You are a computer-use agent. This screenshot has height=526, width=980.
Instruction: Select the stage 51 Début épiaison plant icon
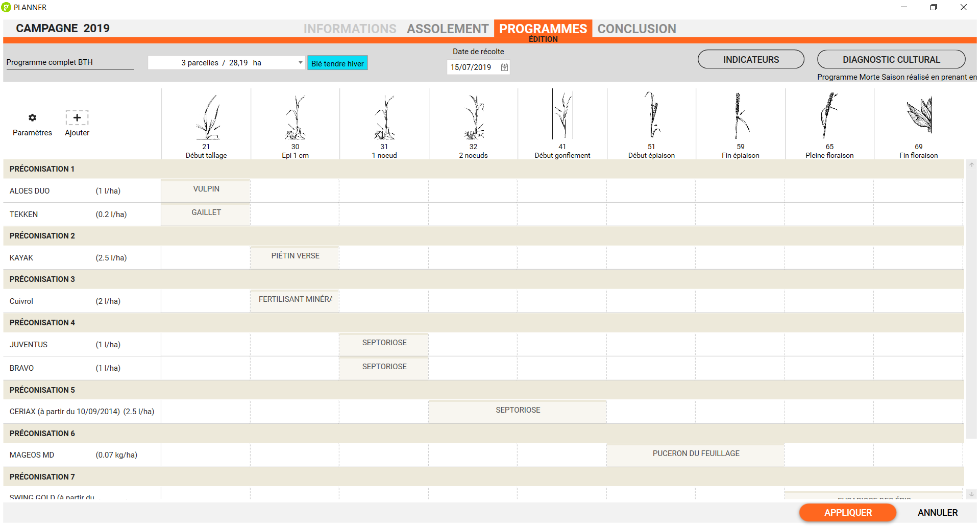[x=651, y=114]
